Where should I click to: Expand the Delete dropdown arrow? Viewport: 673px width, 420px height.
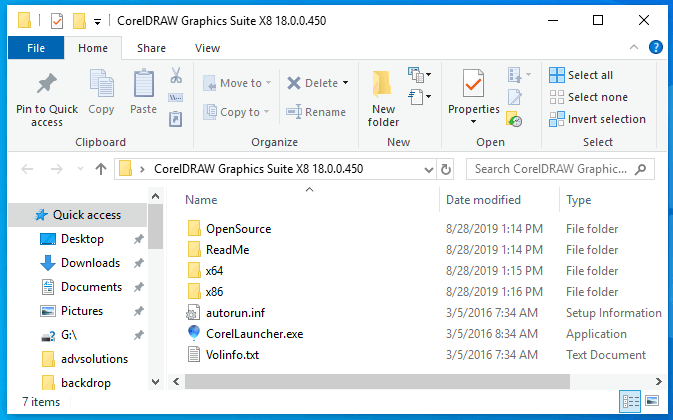345,83
